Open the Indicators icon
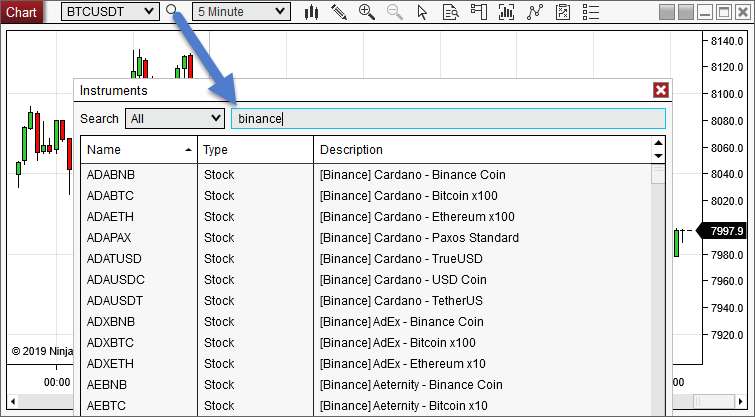This screenshot has width=755, height=417. point(506,12)
